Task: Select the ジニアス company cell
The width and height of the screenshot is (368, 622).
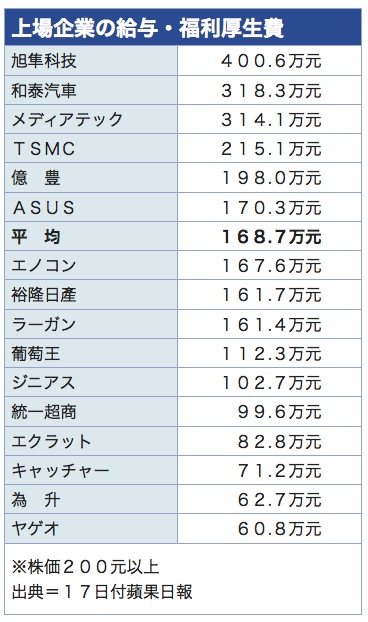Action: (x=91, y=382)
